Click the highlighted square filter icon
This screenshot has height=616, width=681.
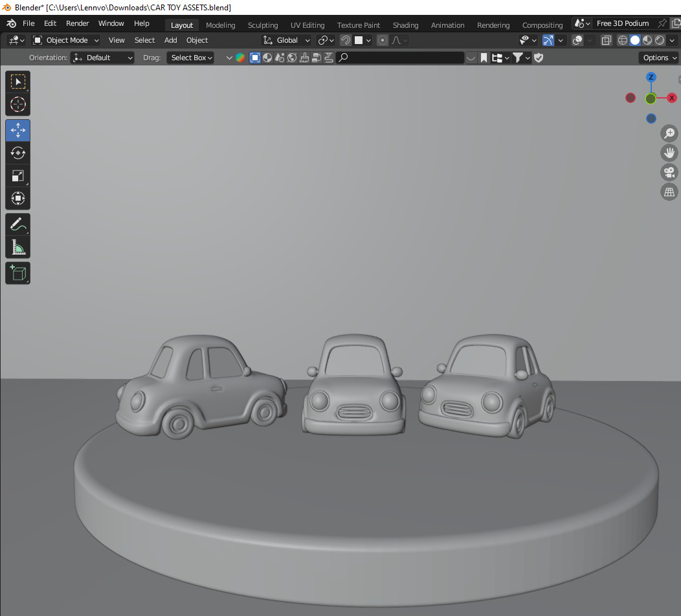[x=255, y=58]
